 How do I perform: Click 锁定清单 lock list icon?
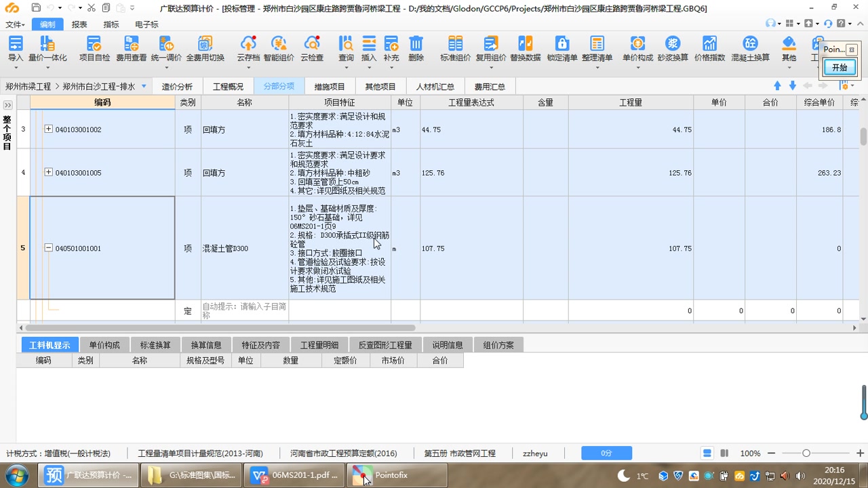(562, 44)
